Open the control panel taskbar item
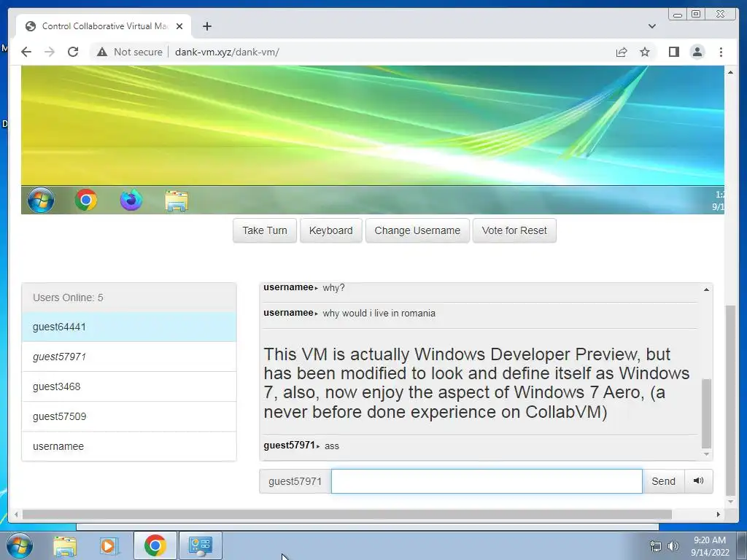Viewport: 747px width, 560px height. click(x=200, y=545)
